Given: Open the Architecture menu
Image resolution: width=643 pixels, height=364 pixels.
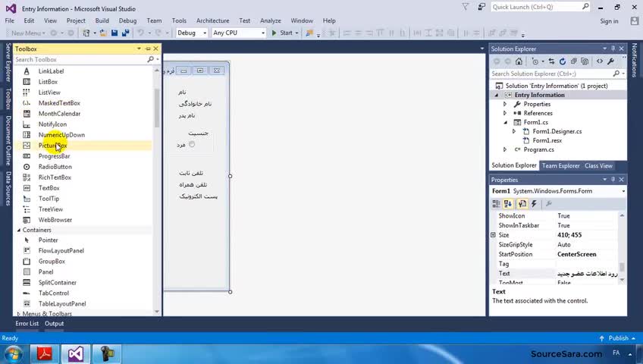Looking at the screenshot, I should coord(212,20).
